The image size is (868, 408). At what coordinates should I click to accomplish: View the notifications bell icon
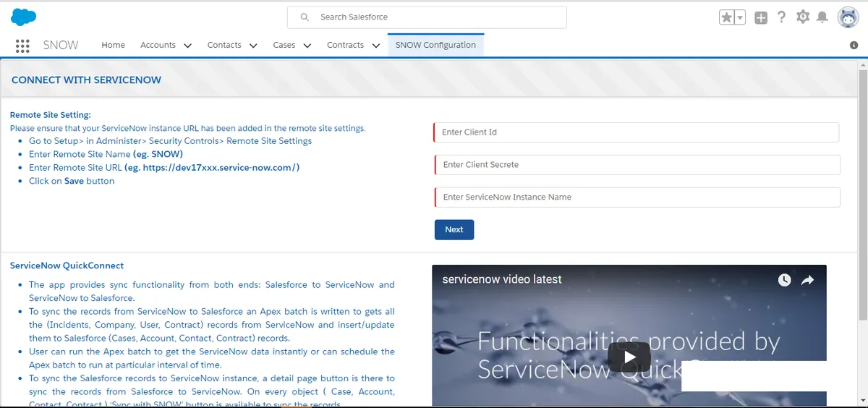tap(822, 17)
